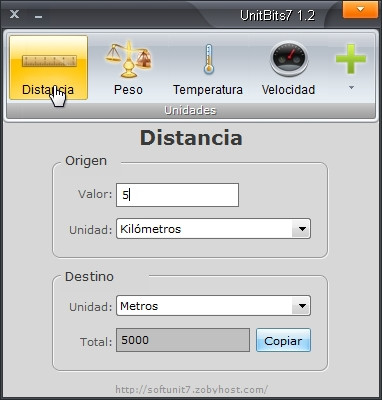
Task: Click the Origen group label
Action: tap(86, 161)
